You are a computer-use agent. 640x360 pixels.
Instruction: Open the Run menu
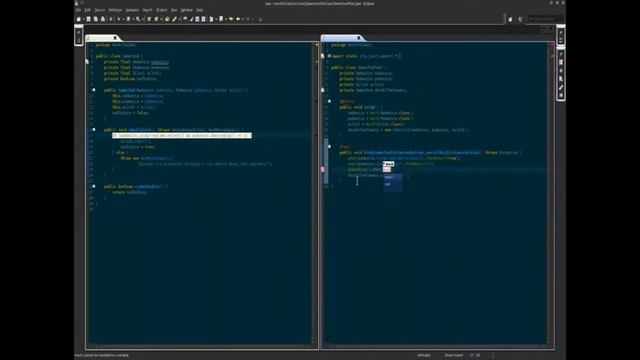pos(174,10)
